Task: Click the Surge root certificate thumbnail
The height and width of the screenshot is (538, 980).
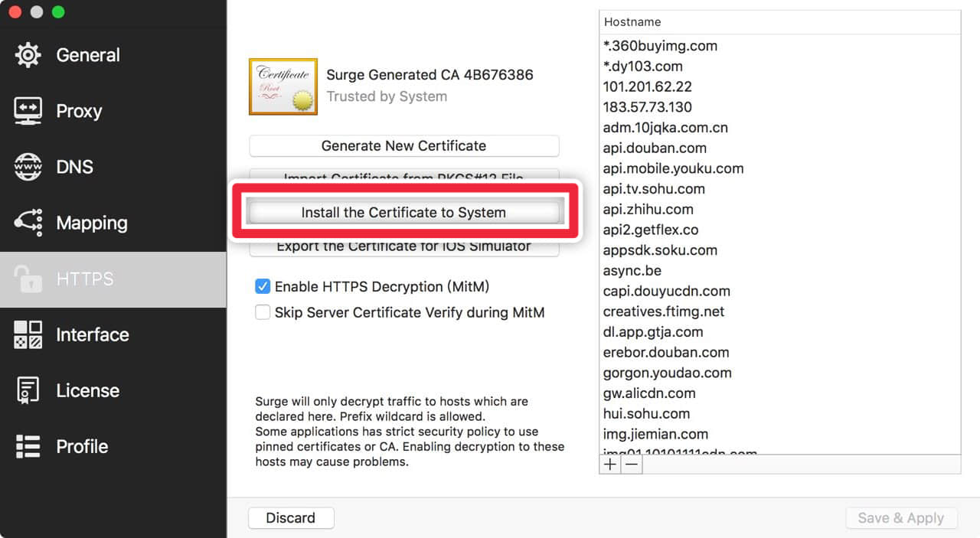Action: point(283,86)
